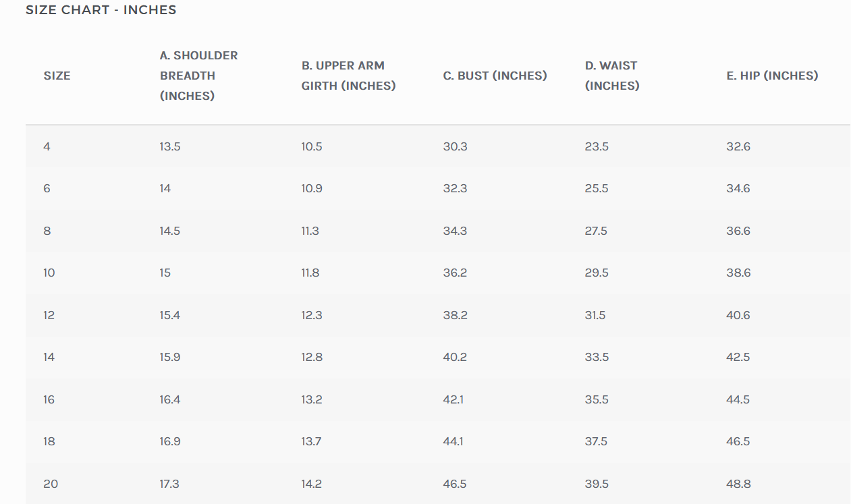Click bust value 34.3 in size 8 row
This screenshot has height=504, width=851.
click(455, 231)
